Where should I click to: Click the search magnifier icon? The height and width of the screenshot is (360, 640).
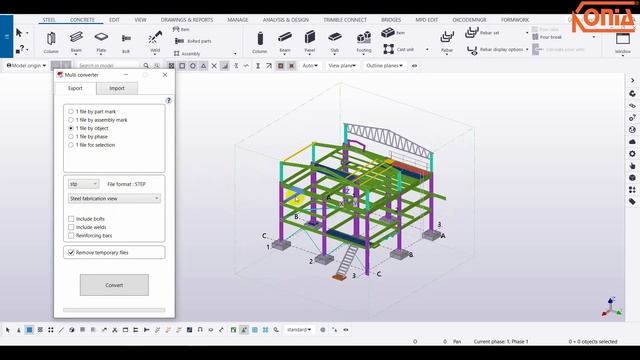point(146,66)
